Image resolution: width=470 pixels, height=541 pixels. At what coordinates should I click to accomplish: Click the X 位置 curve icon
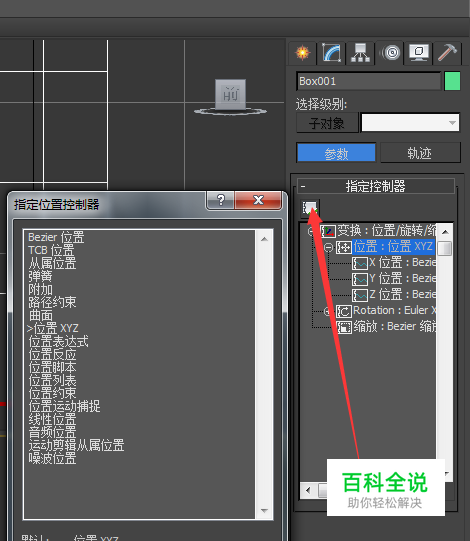(x=360, y=263)
